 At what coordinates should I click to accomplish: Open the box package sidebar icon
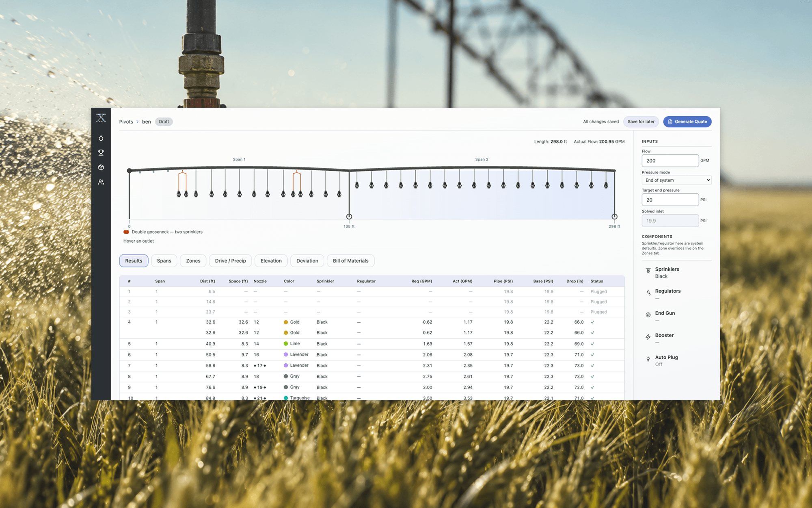[x=101, y=167]
